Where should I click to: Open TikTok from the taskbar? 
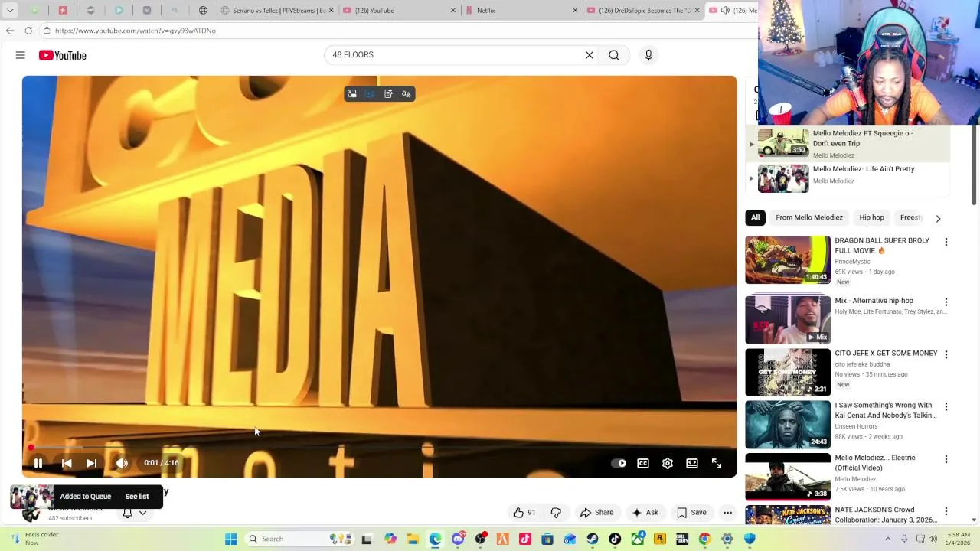click(615, 539)
